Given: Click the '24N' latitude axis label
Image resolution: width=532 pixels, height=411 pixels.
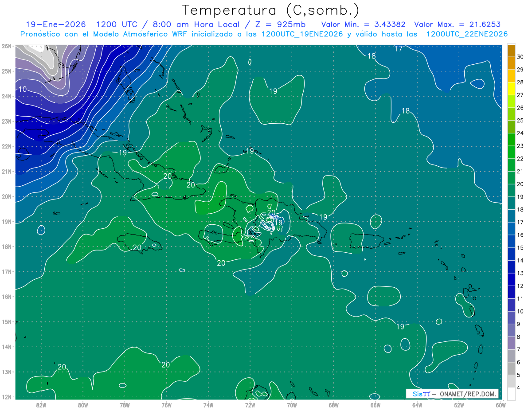Looking at the screenshot, I should click(x=7, y=96).
